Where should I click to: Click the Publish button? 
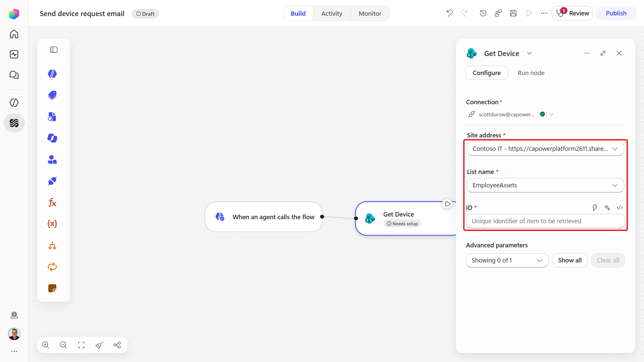tap(616, 13)
